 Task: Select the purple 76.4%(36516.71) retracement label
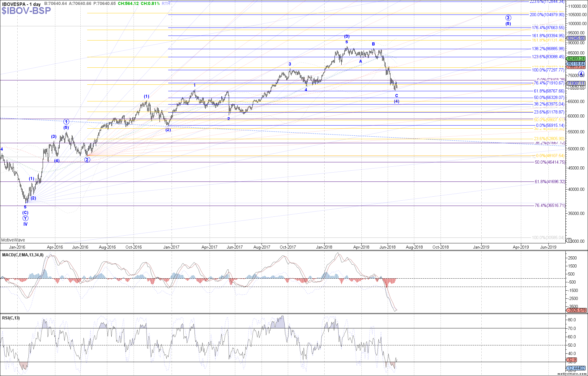pyautogui.click(x=550, y=205)
